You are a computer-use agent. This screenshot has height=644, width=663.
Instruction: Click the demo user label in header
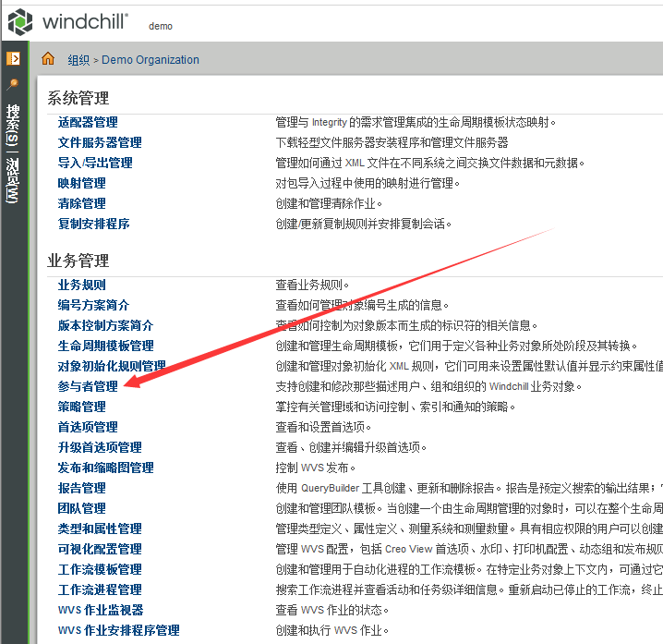pyautogui.click(x=161, y=26)
